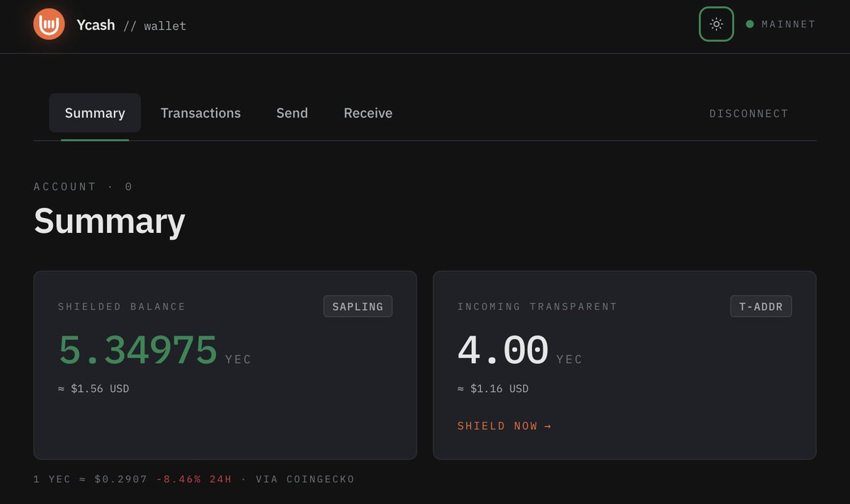Screen dimensions: 850x504
Task: Click the 'VIA COINGECKO' attribution text
Action: 305,479
